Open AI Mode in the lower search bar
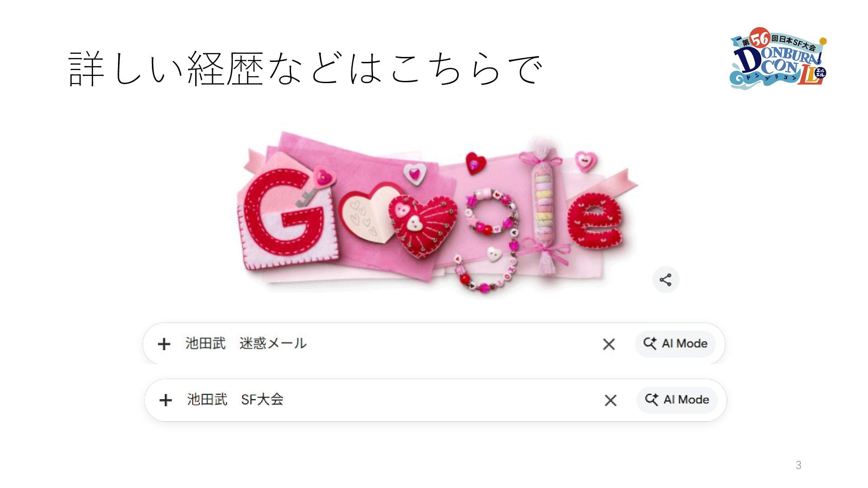Screen dimensions: 868x488 click(677, 400)
